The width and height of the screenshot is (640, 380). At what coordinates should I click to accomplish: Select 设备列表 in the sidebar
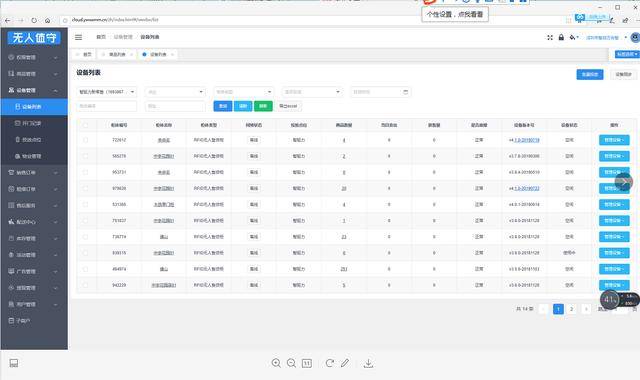pyautogui.click(x=34, y=107)
